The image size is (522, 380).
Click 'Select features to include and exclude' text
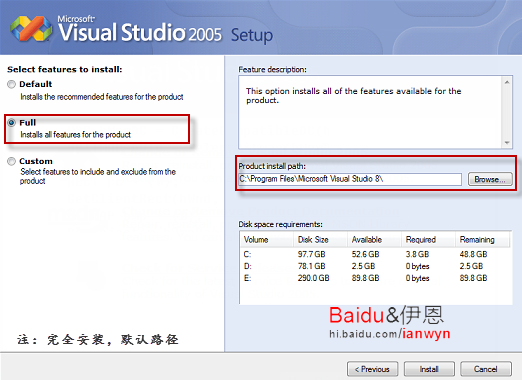[98, 176]
